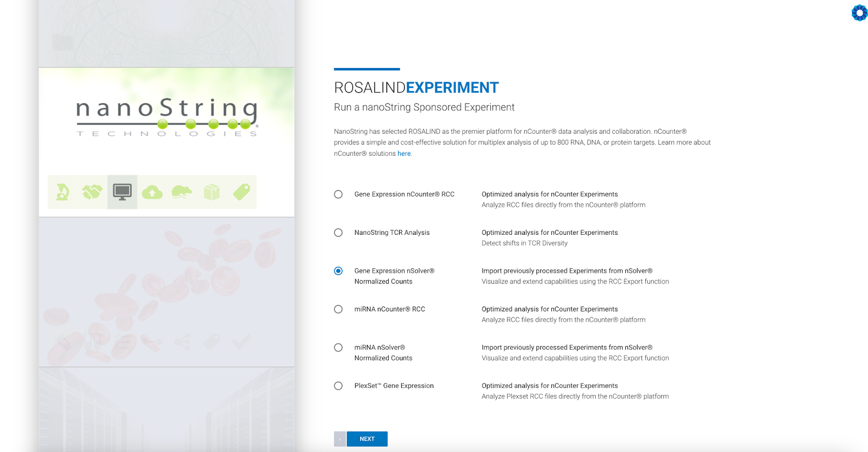Screen dimensions: 868x452
Task: Click the 'PlexSet Gene Expression' label
Action: coord(394,386)
